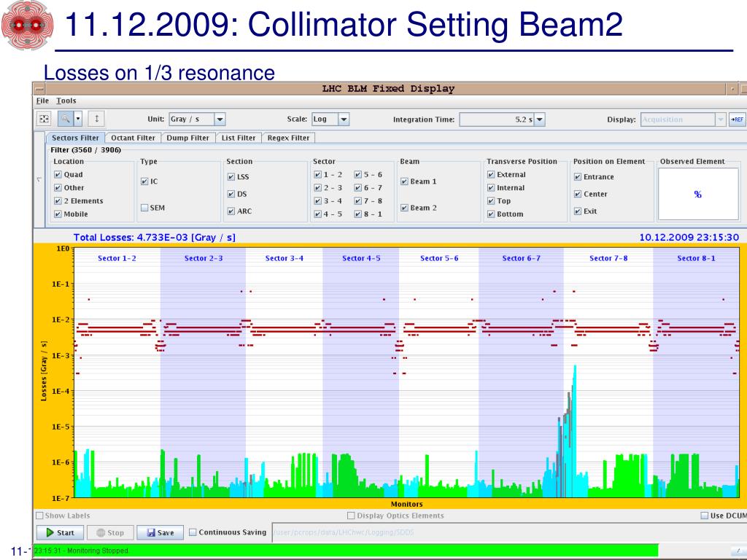Toggle the LSS section checkbox
Screen dimensions: 747x560
click(x=231, y=177)
